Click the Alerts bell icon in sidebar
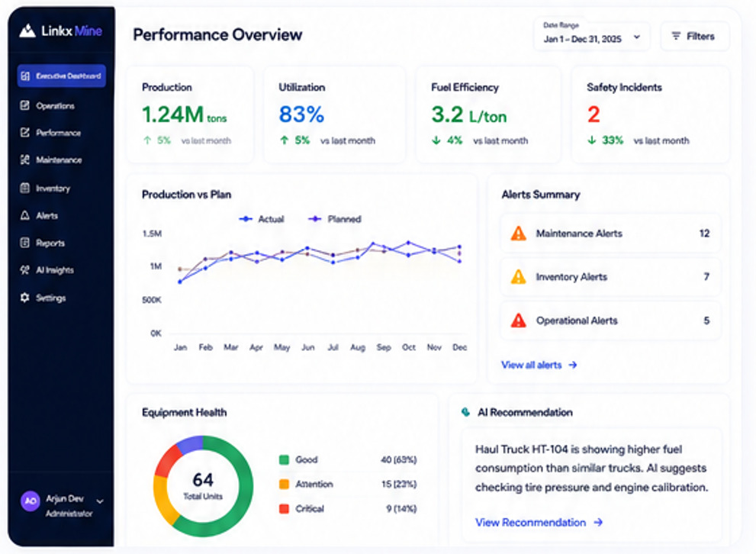Viewport: 756px width, 554px height. click(x=25, y=215)
